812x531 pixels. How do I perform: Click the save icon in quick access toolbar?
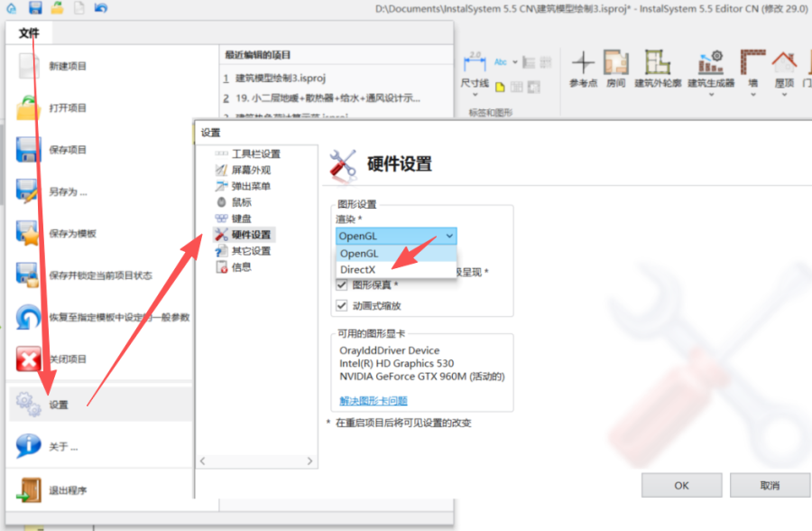(x=35, y=8)
